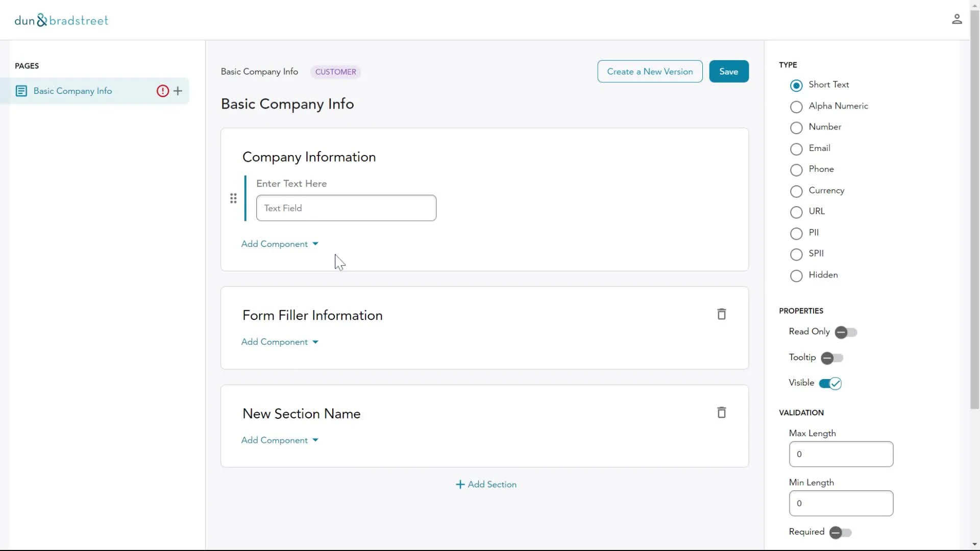The image size is (980, 551).
Task: Enable the Required validation switch
Action: [x=840, y=533]
